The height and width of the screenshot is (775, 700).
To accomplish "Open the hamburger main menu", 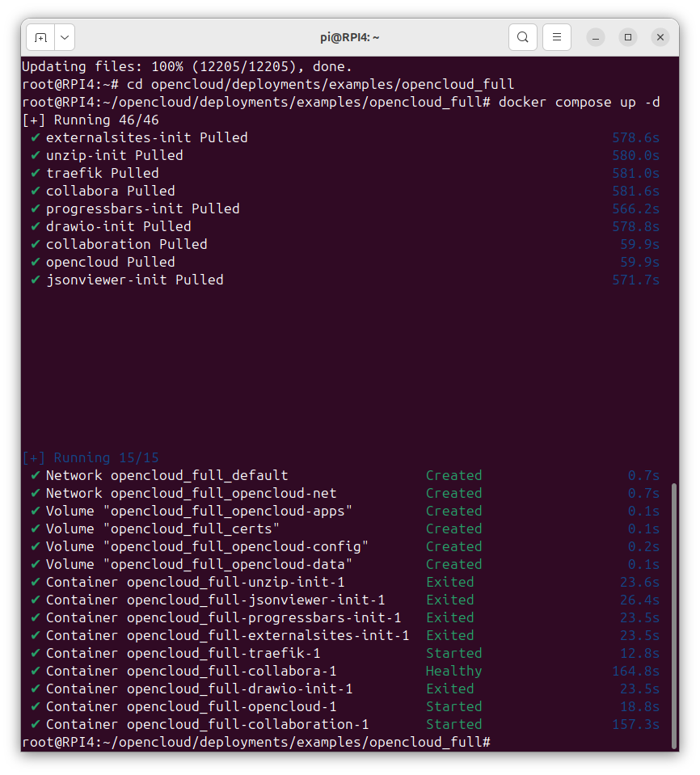I will point(557,37).
